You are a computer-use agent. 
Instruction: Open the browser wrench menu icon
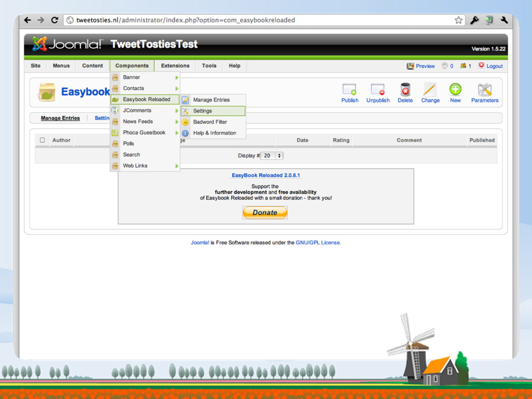tap(504, 20)
